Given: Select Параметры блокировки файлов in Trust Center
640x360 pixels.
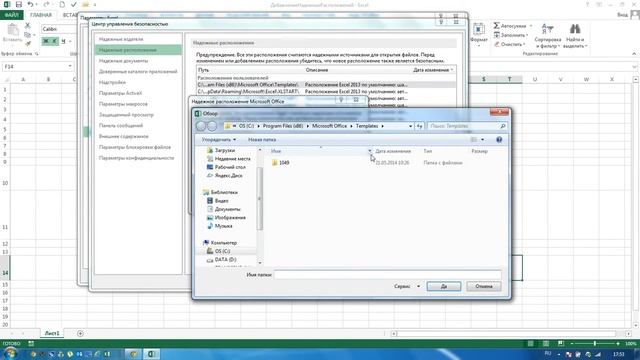Looking at the screenshot, I should point(135,147).
